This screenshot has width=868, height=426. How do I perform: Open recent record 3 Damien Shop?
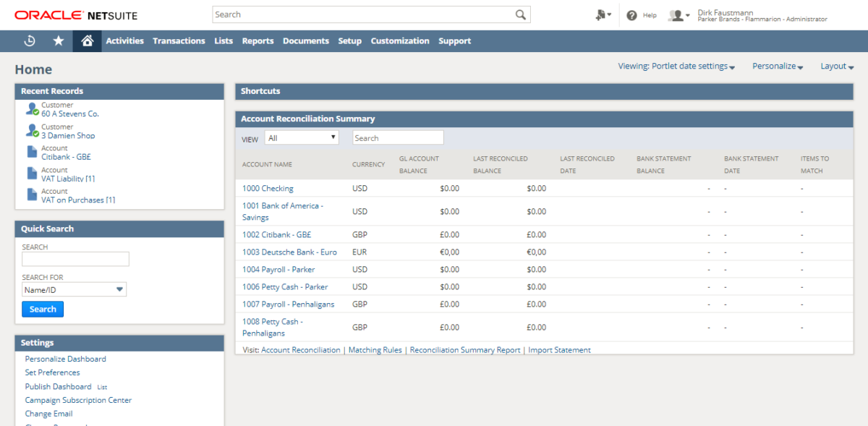[68, 136]
